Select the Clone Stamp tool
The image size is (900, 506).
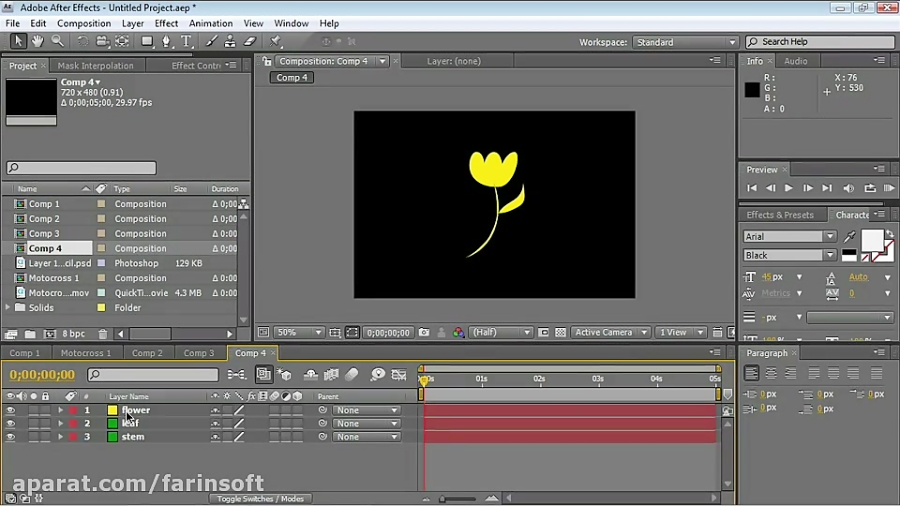[x=230, y=41]
